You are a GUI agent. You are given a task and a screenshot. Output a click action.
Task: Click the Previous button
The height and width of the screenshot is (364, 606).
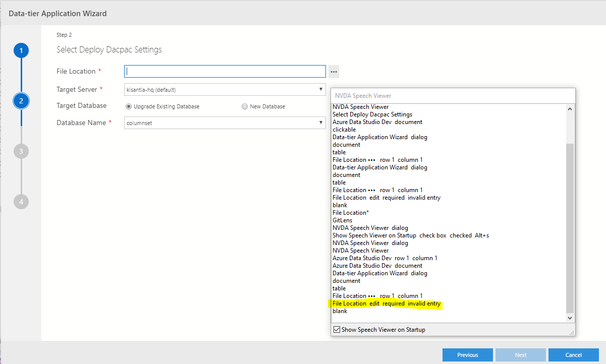(467, 354)
